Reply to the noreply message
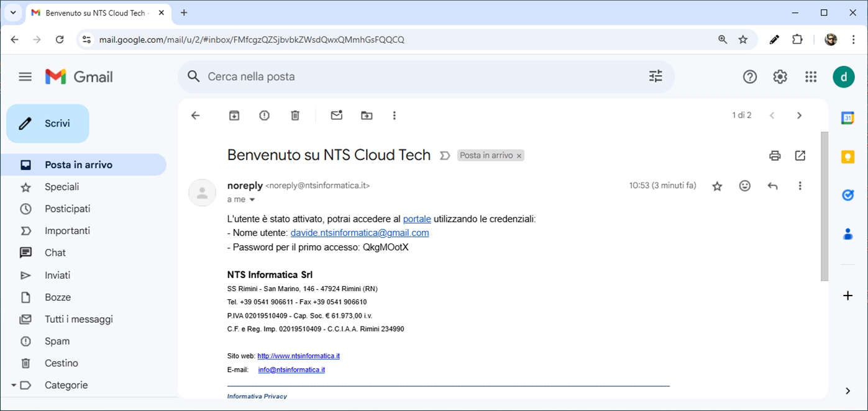The image size is (868, 411). coord(772,186)
